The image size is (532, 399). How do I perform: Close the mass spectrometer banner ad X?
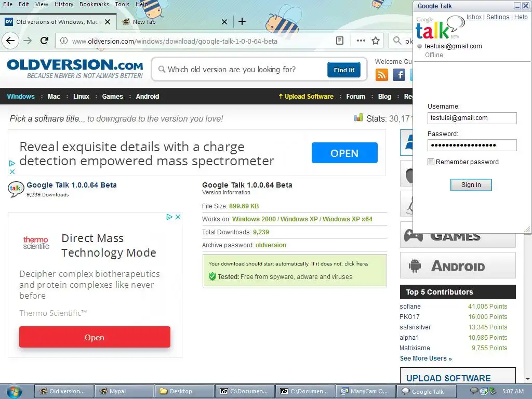(x=12, y=171)
